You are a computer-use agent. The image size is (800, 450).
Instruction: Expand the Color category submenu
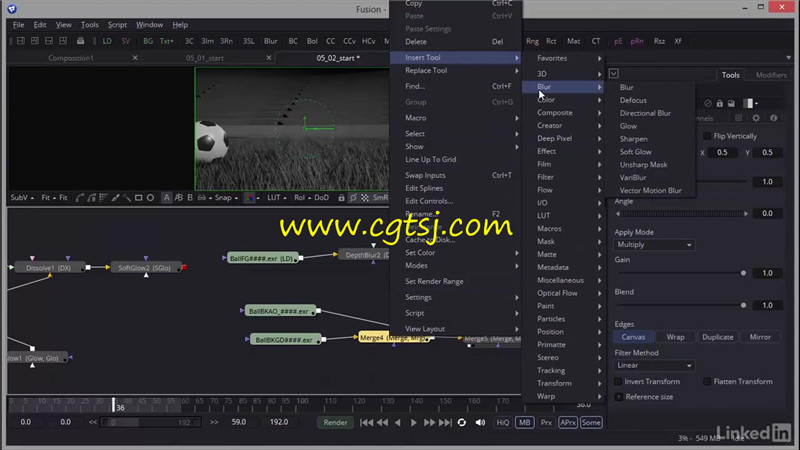click(x=564, y=99)
